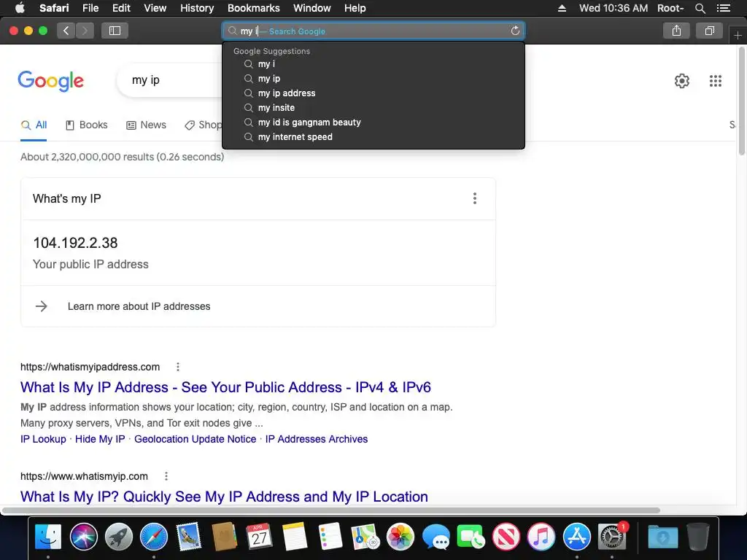Open the Safari menu
The height and width of the screenshot is (560, 747).
point(54,8)
